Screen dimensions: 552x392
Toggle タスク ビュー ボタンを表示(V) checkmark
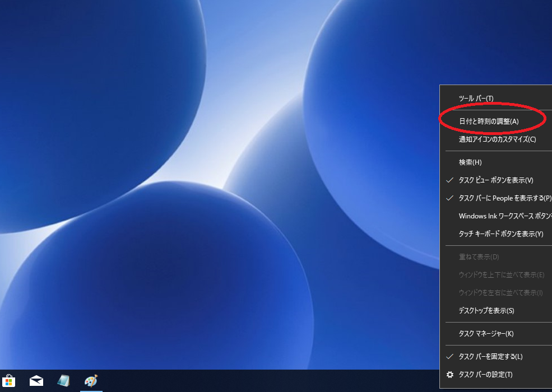click(495, 180)
